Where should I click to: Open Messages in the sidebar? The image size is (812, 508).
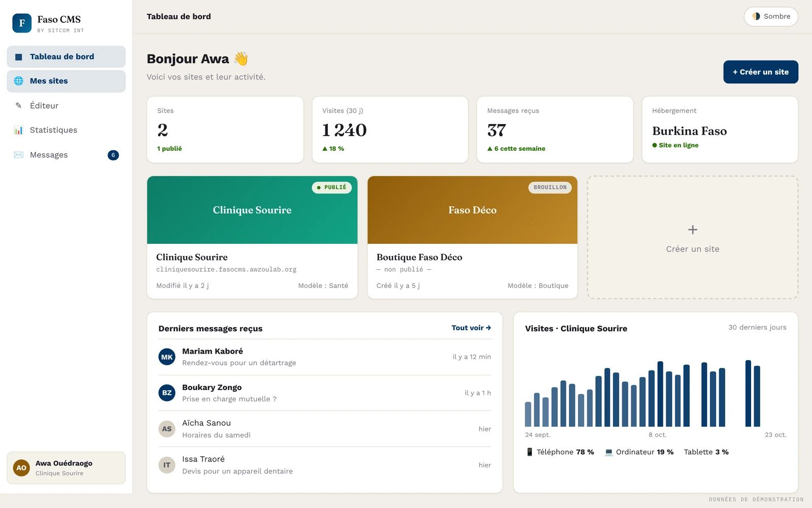point(66,155)
